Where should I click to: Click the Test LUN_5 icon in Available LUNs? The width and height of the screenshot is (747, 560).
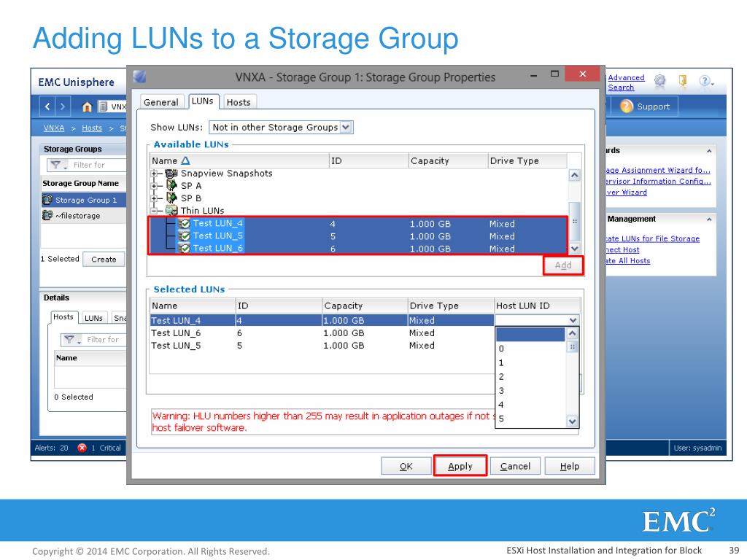(185, 236)
